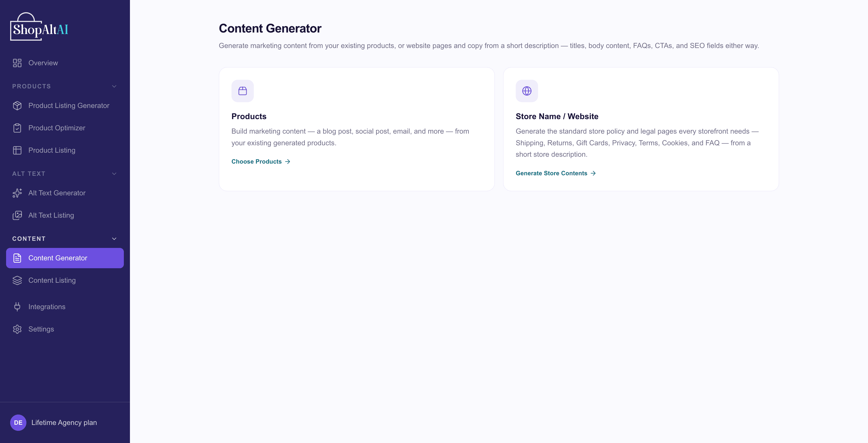Click the Content Listing layers icon
868x443 pixels.
[x=17, y=280]
